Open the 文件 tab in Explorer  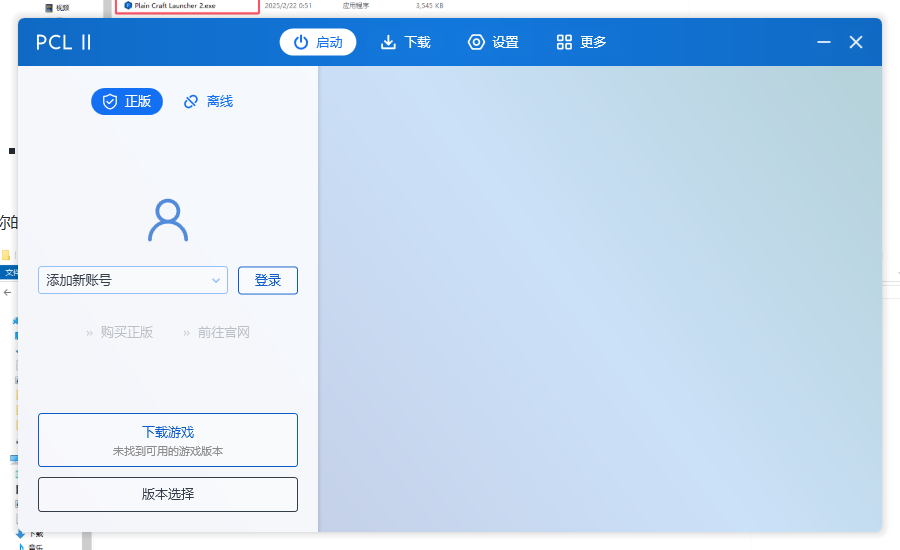pyautogui.click(x=9, y=272)
